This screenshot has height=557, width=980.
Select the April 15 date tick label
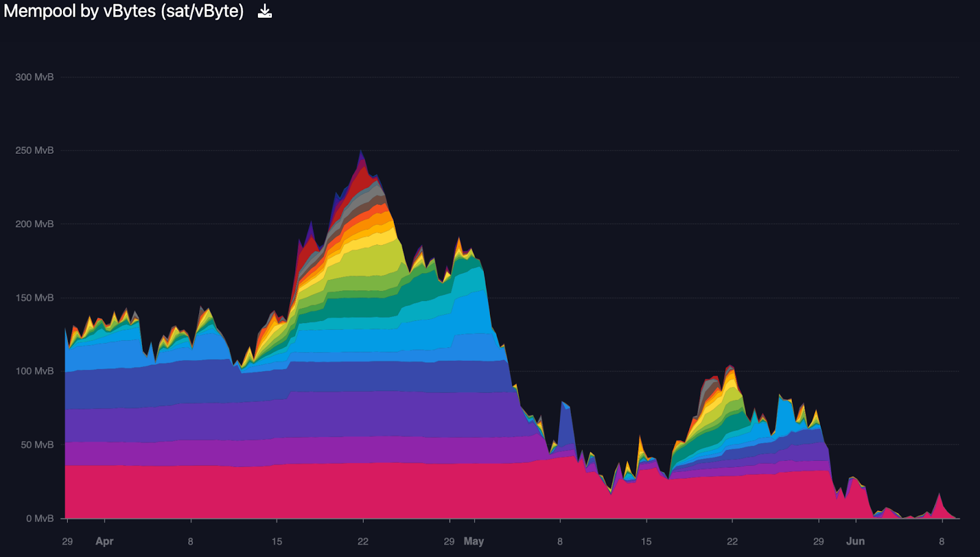[x=277, y=541]
